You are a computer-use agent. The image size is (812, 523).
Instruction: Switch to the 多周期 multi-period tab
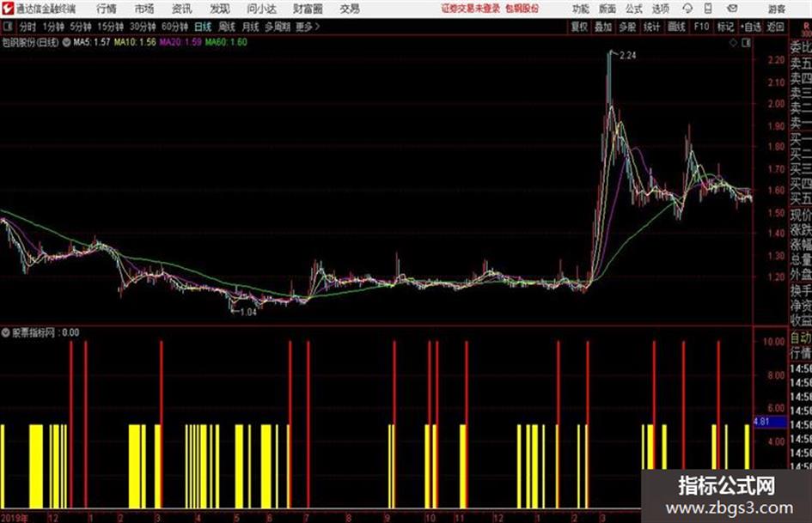pos(278,27)
